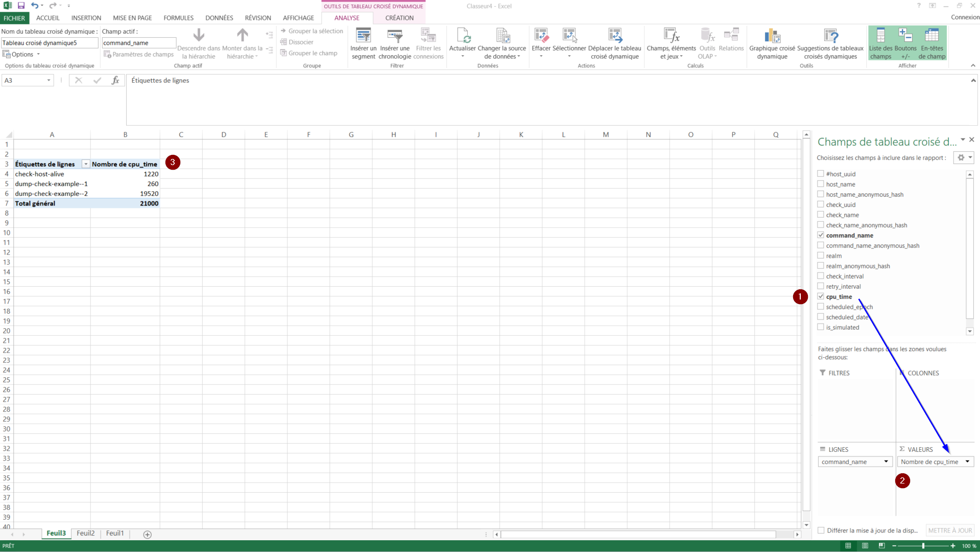Click the Save icon in title bar
This screenshot has width=980, height=552.
tap(21, 6)
